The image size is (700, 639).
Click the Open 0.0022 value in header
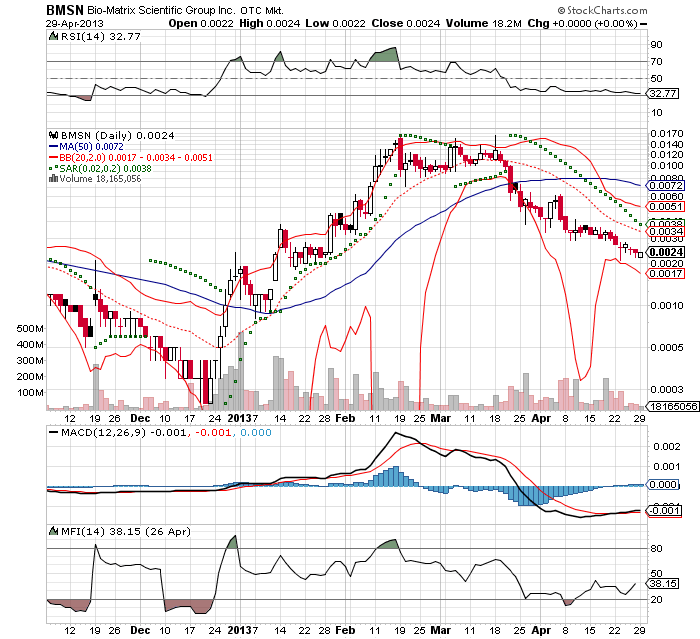coord(201,23)
